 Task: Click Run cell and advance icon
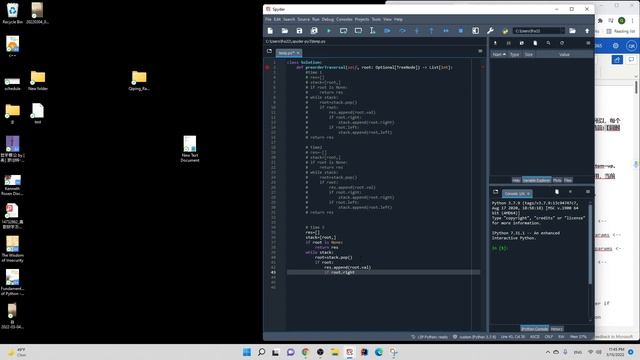[x=358, y=31]
